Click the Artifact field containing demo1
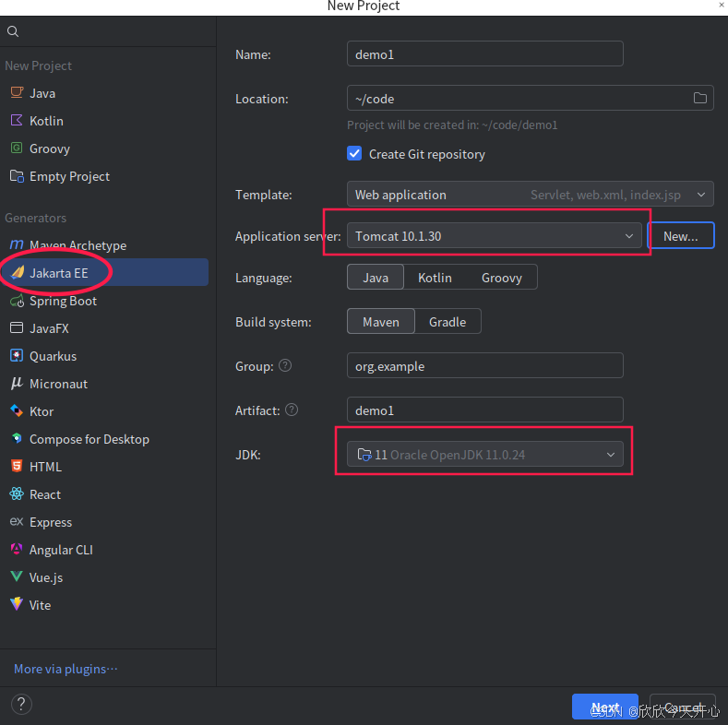The image size is (728, 725). pyautogui.click(x=484, y=410)
